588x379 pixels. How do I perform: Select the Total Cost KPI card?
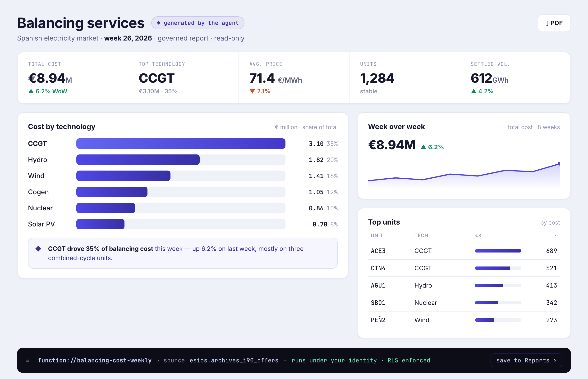tap(73, 77)
